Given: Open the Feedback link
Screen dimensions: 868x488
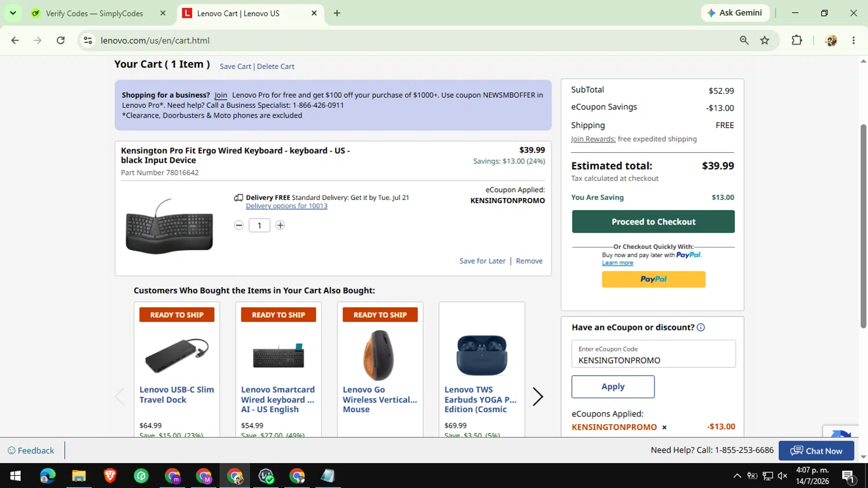Looking at the screenshot, I should pos(31,450).
